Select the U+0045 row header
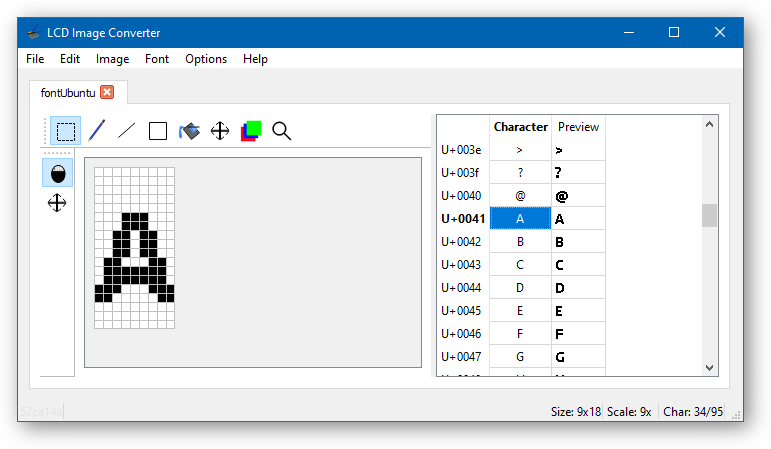Image resolution: width=771 pixels, height=449 pixels. pos(463,311)
